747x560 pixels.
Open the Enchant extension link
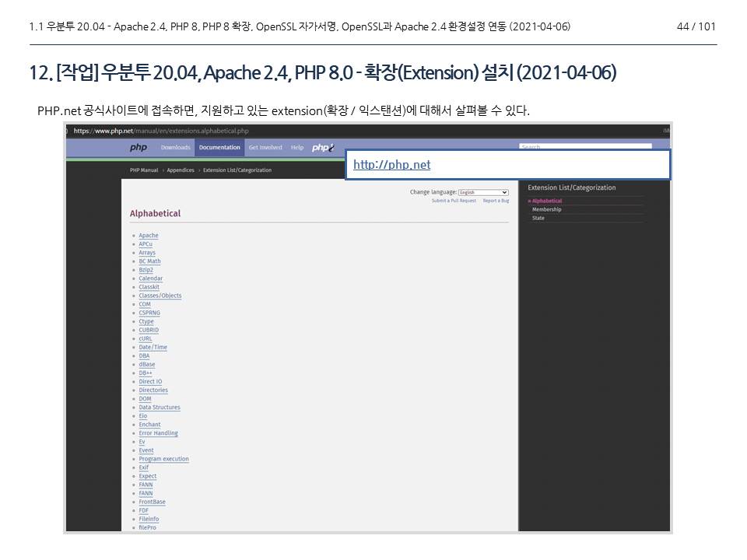point(149,425)
